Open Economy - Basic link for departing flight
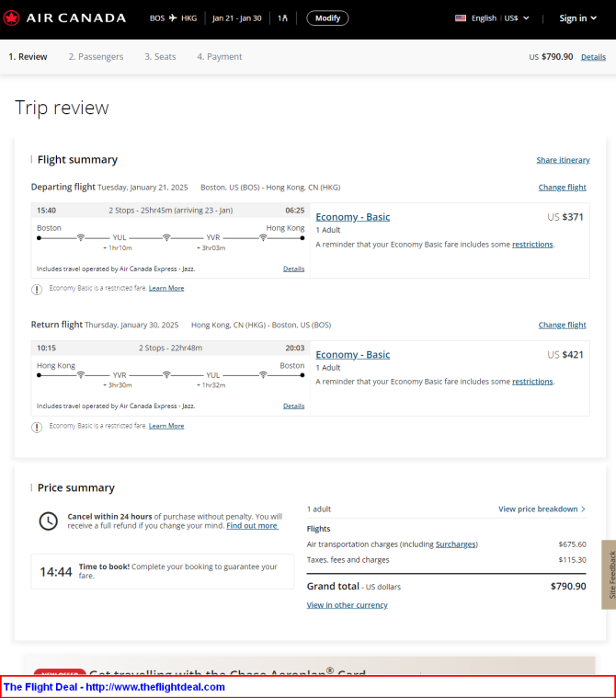 (352, 217)
